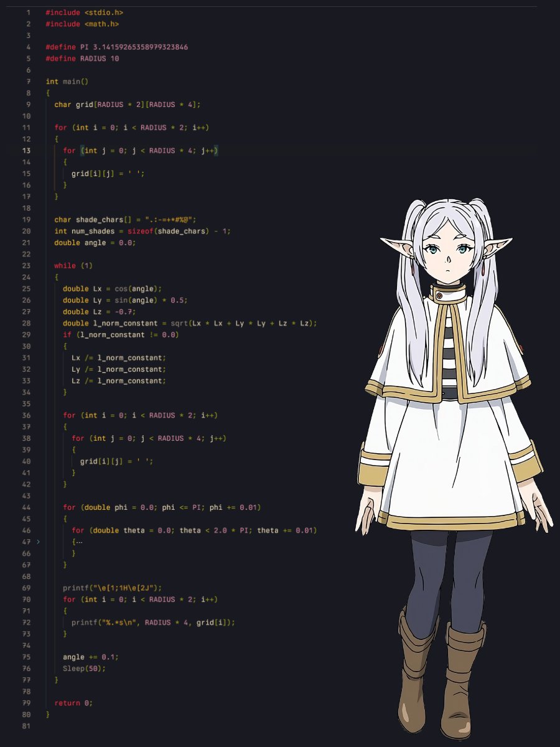Place cursor on "#include <math.h>"
The image size is (560, 747).
click(82, 24)
